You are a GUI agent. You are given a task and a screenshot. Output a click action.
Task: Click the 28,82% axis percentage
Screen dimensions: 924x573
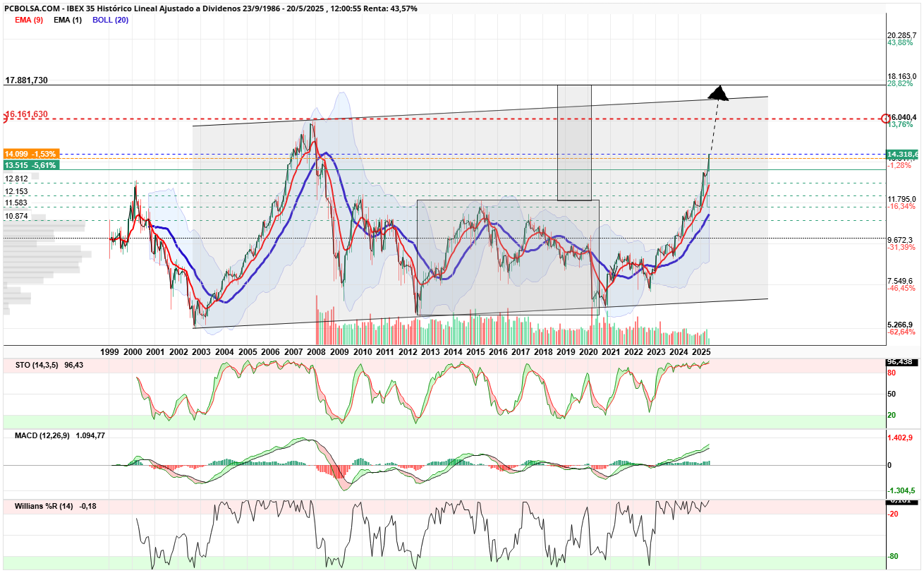click(x=900, y=84)
